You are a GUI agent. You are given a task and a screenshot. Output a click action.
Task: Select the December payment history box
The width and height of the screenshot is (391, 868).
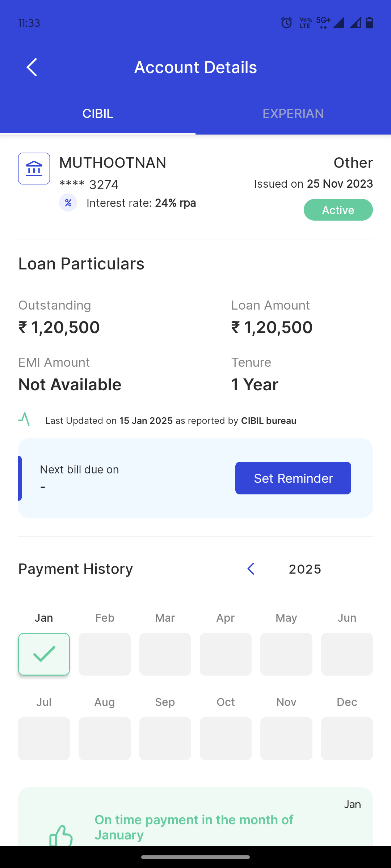347,738
